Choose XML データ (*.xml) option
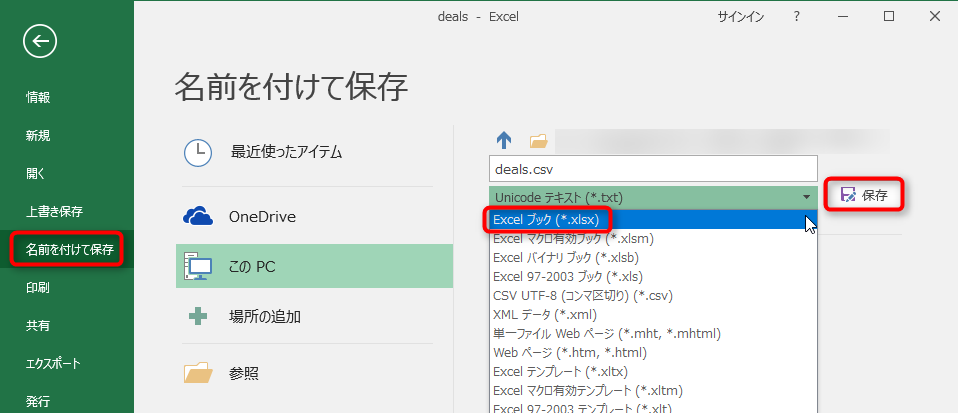 click(653, 315)
